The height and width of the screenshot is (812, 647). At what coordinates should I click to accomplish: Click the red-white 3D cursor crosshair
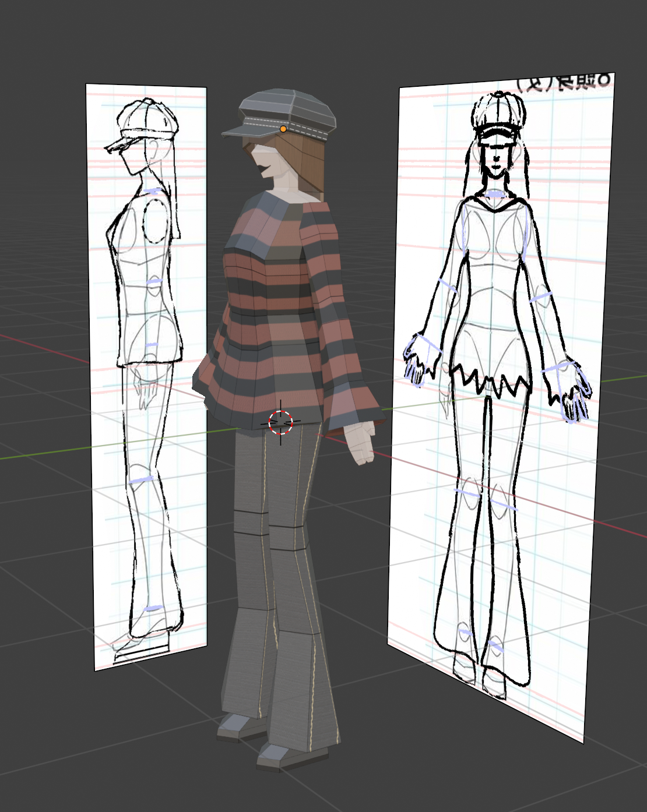280,422
